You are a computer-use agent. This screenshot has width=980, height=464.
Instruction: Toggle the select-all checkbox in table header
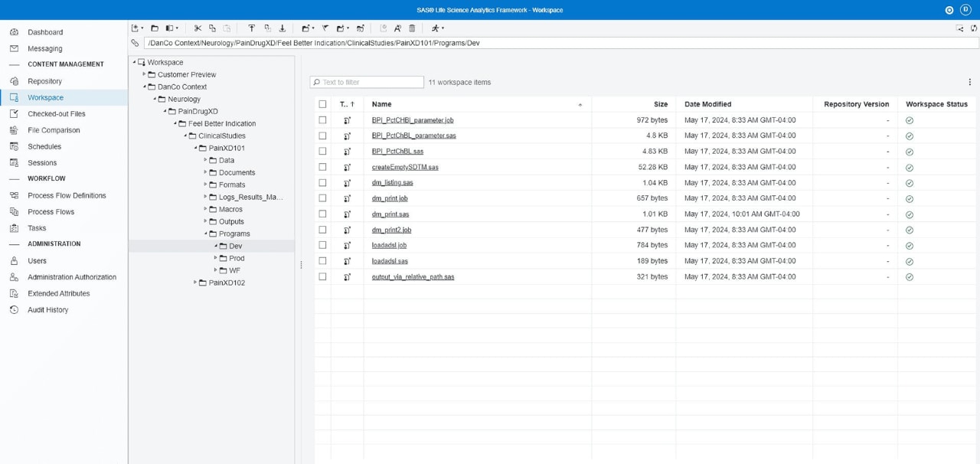[x=322, y=104]
